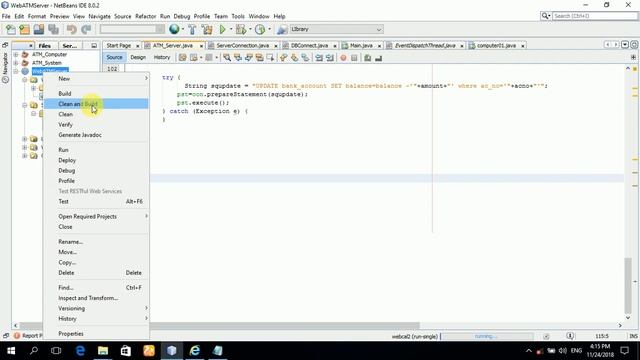Click the New File toolbar icon
The width and height of the screenshot is (640, 360).
tap(11, 29)
